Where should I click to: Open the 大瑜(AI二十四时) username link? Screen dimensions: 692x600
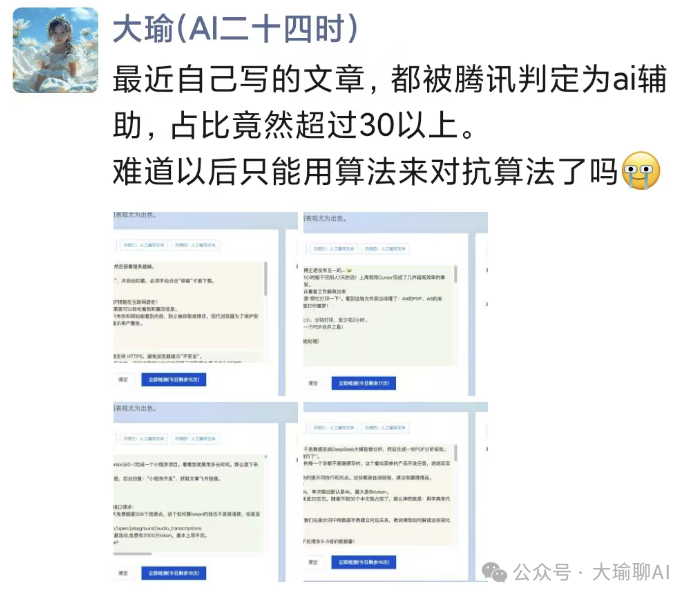coord(236,29)
